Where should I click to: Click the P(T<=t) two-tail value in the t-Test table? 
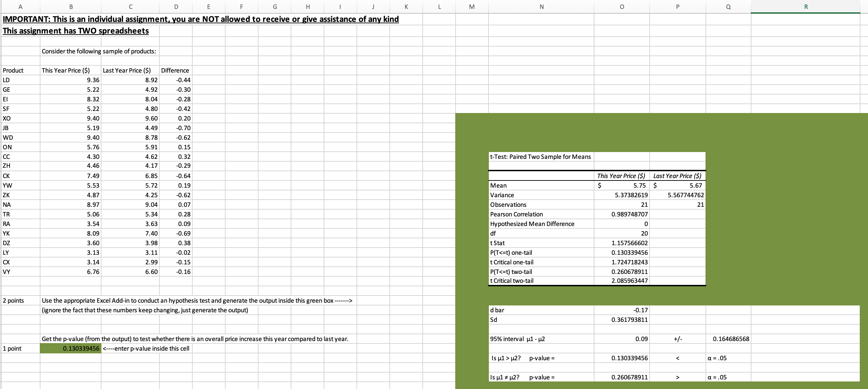pos(629,272)
